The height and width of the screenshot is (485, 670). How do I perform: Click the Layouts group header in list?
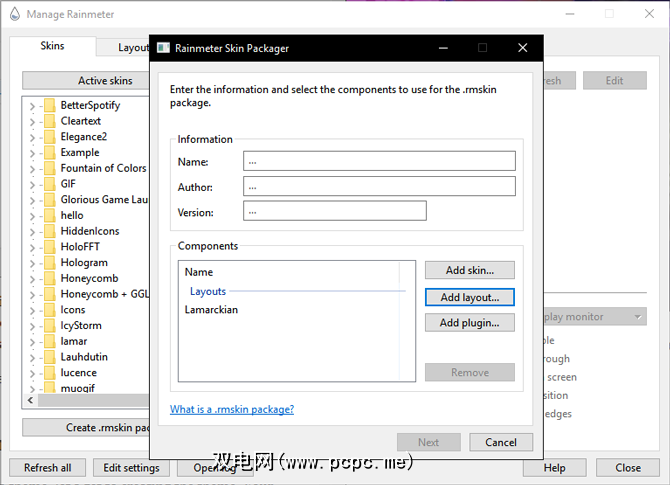(208, 291)
